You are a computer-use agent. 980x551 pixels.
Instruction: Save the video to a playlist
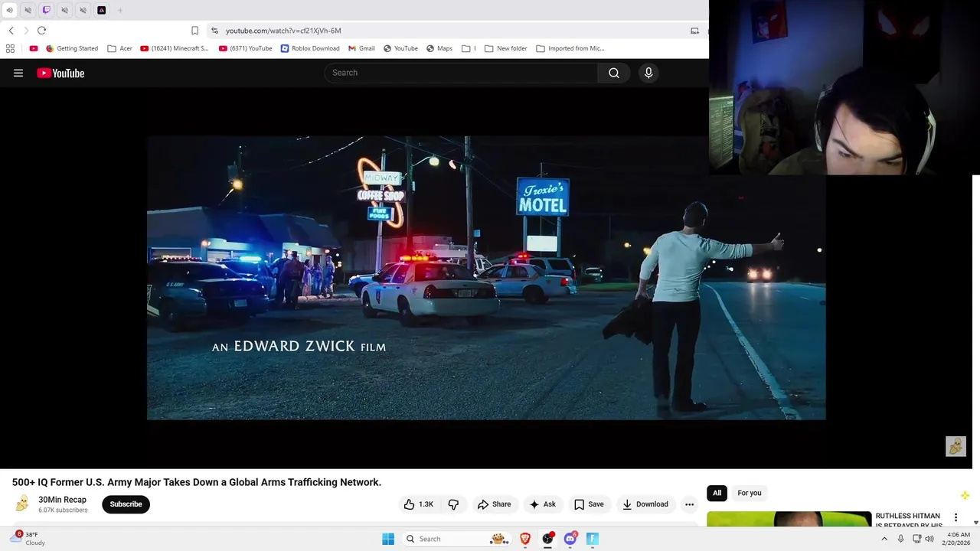pos(589,504)
